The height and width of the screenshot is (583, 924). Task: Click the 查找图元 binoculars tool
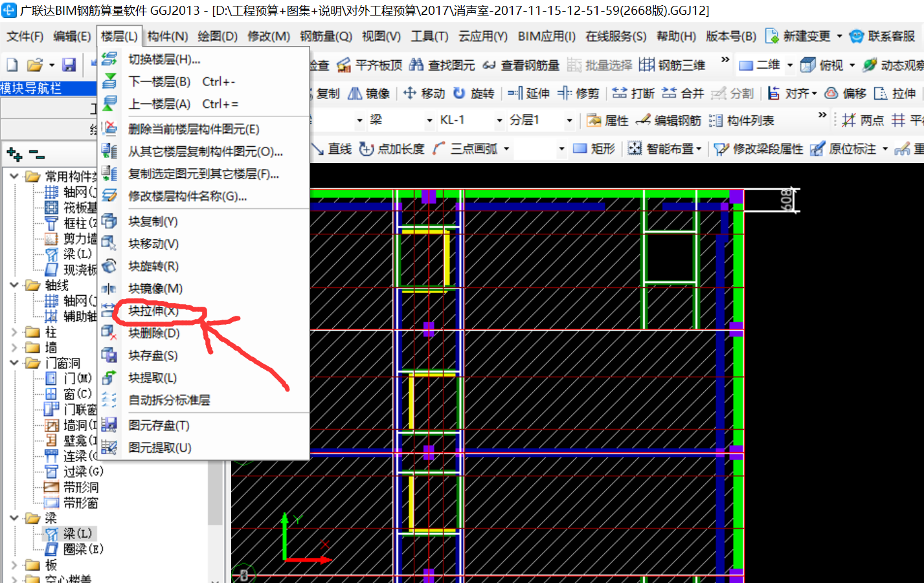(442, 65)
